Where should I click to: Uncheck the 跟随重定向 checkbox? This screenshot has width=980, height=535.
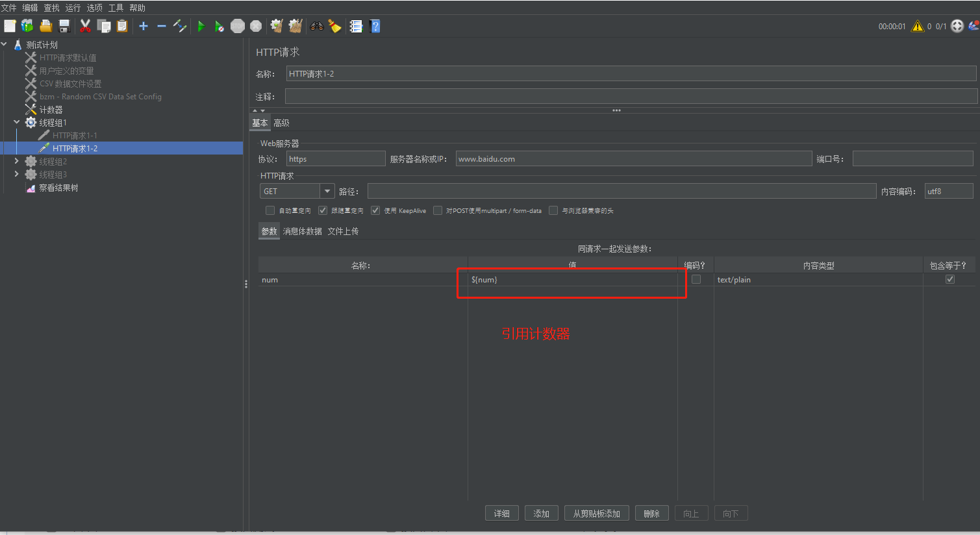point(323,210)
